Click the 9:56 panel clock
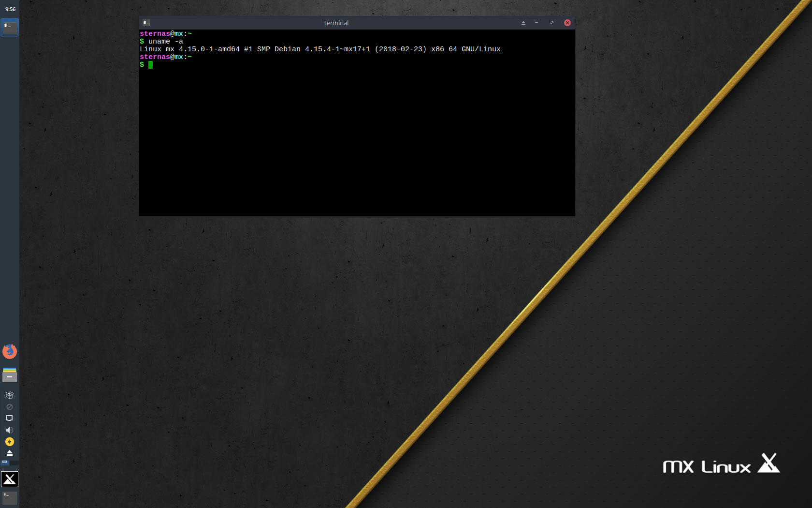The image size is (812, 508). click(10, 9)
